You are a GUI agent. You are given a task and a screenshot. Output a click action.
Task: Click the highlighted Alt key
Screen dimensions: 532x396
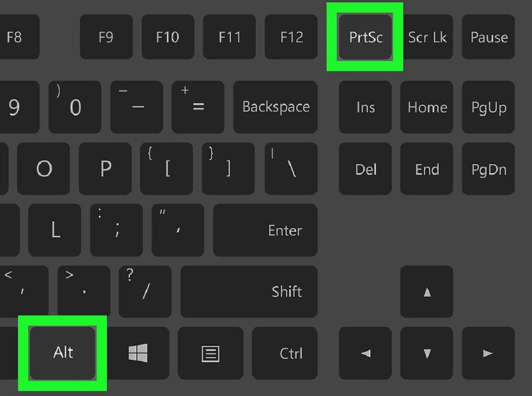tap(63, 353)
